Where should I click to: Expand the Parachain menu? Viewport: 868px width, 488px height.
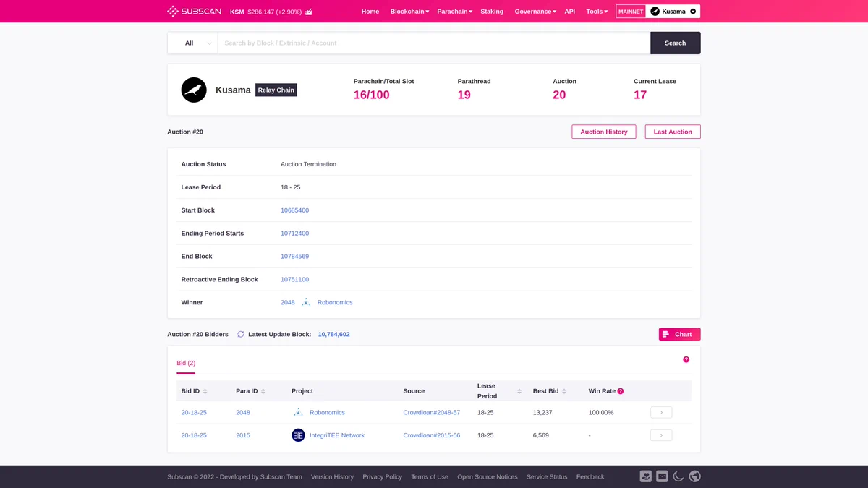point(455,12)
